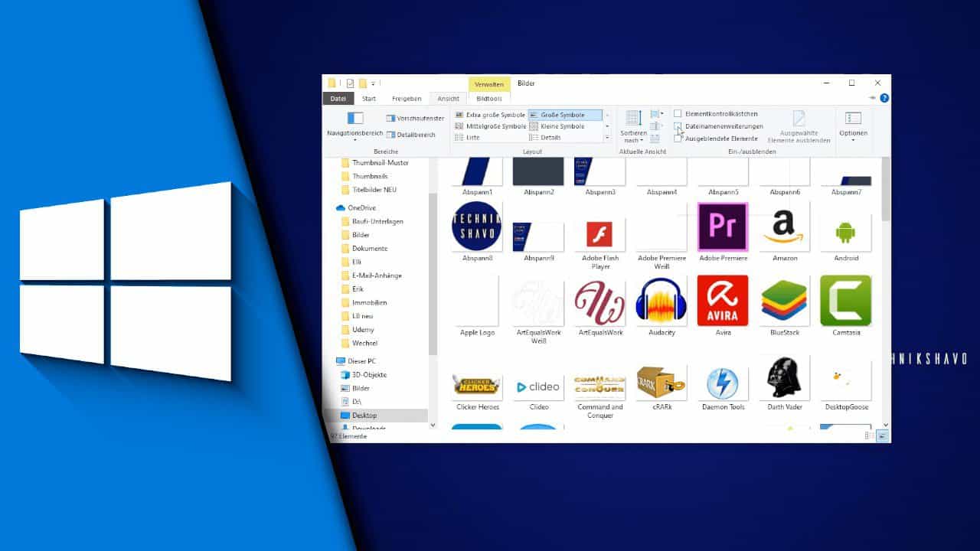
Task: Toggle the Ausgeblendete Elemente checkbox
Action: point(678,139)
